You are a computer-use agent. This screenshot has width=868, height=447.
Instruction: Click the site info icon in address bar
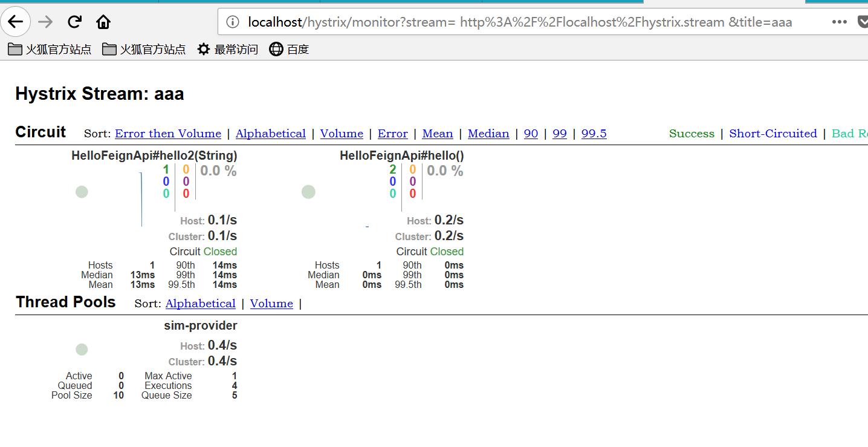233,22
